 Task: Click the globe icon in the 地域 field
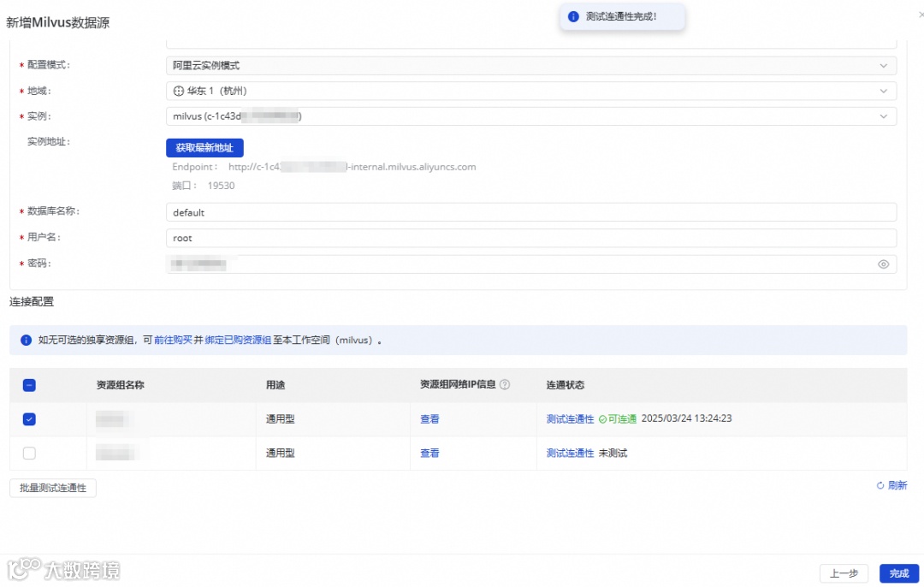point(178,91)
